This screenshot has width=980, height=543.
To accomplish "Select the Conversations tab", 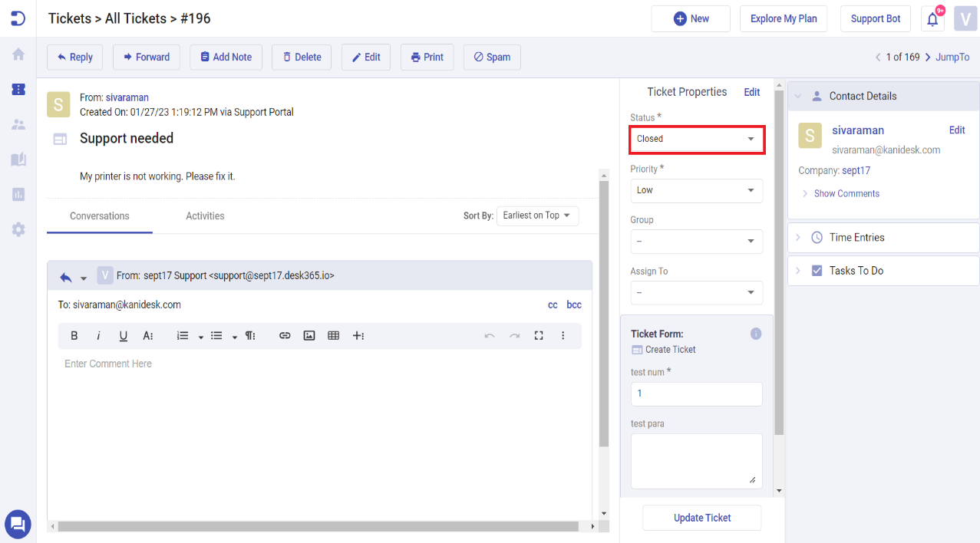I will coord(99,216).
